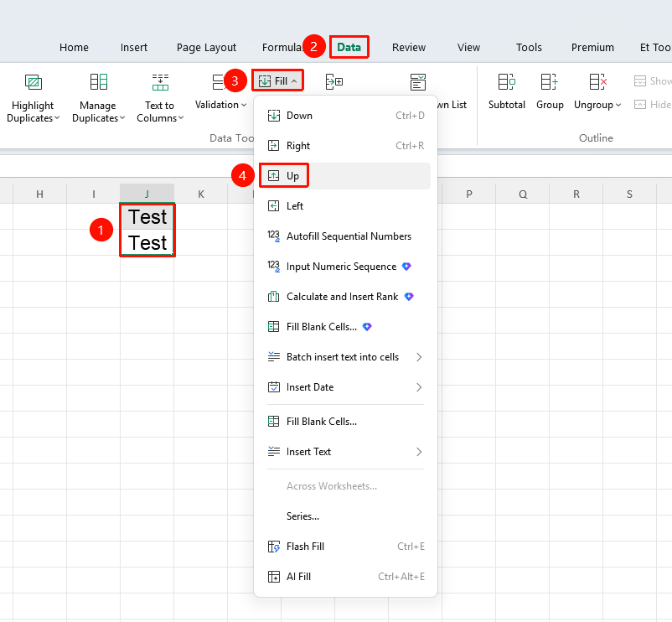Select column H header

tap(40, 194)
